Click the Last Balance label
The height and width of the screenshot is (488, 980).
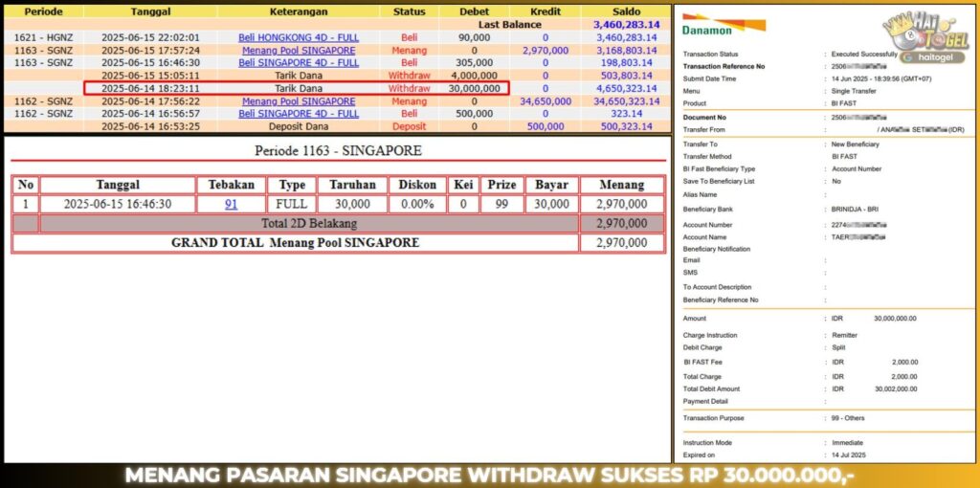coord(510,25)
